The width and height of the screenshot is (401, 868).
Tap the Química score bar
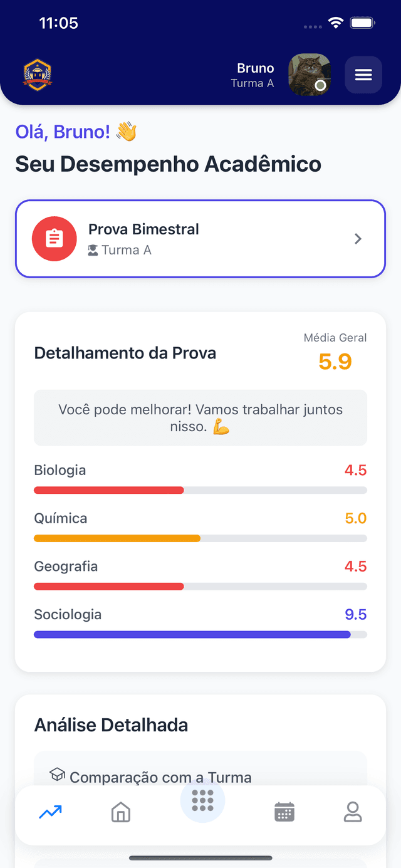tap(200, 538)
